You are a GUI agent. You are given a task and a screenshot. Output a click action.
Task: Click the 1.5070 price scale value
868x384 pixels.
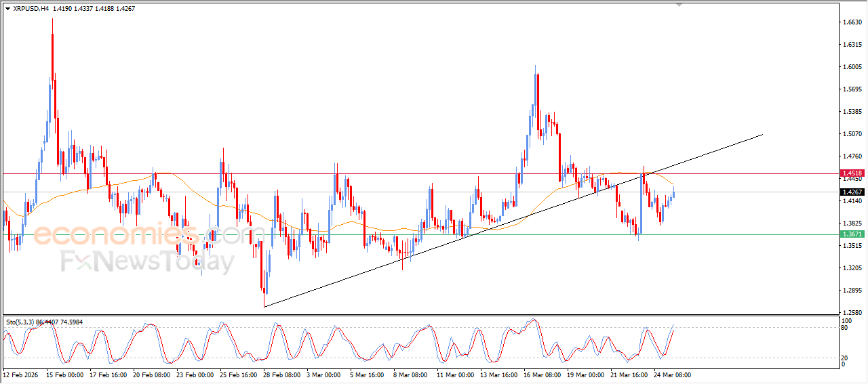[852, 134]
